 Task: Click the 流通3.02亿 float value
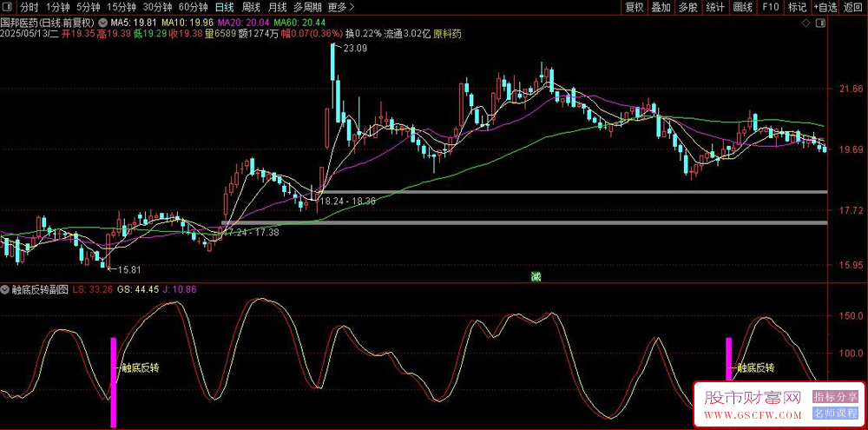point(409,34)
